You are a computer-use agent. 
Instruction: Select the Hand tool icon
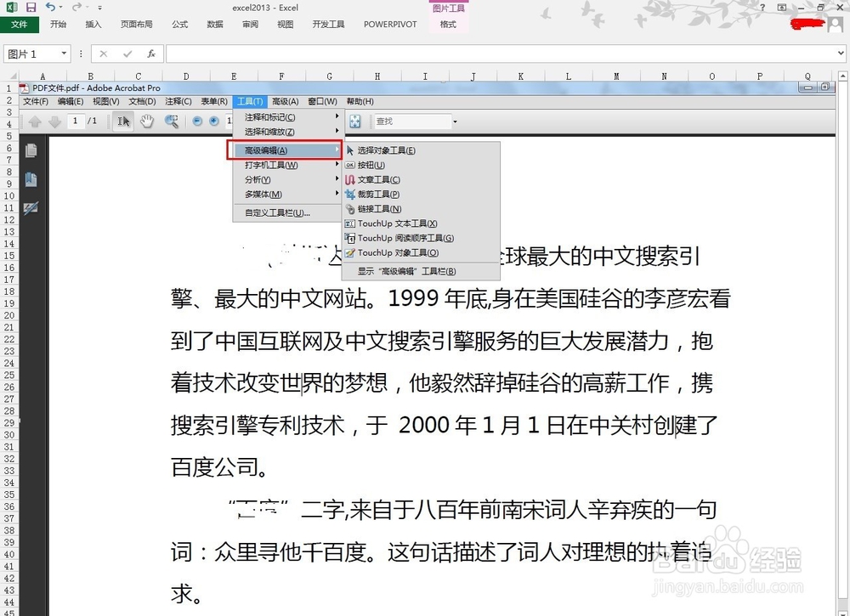[147, 122]
